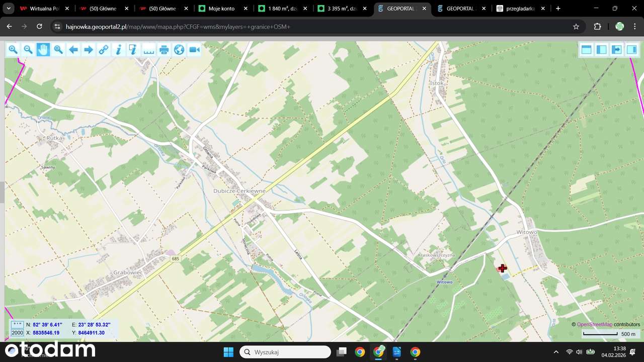Screen dimensions: 644x362
Task: Bookmark the page with the star icon
Action: pyautogui.click(x=577, y=26)
